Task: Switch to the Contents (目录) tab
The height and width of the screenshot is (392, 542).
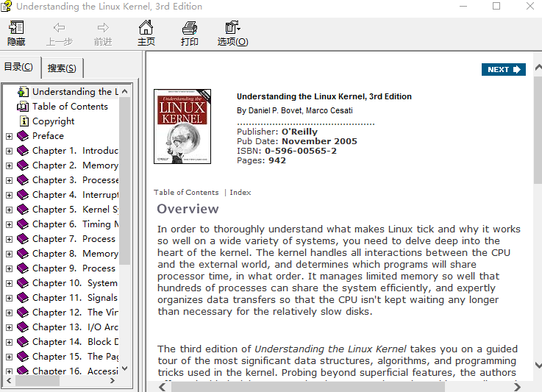Action: click(18, 67)
